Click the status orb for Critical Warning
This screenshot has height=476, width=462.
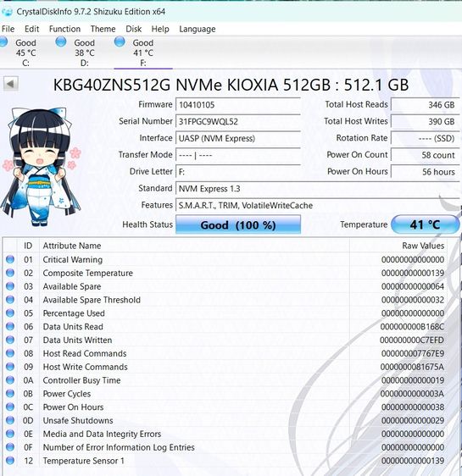[10, 259]
